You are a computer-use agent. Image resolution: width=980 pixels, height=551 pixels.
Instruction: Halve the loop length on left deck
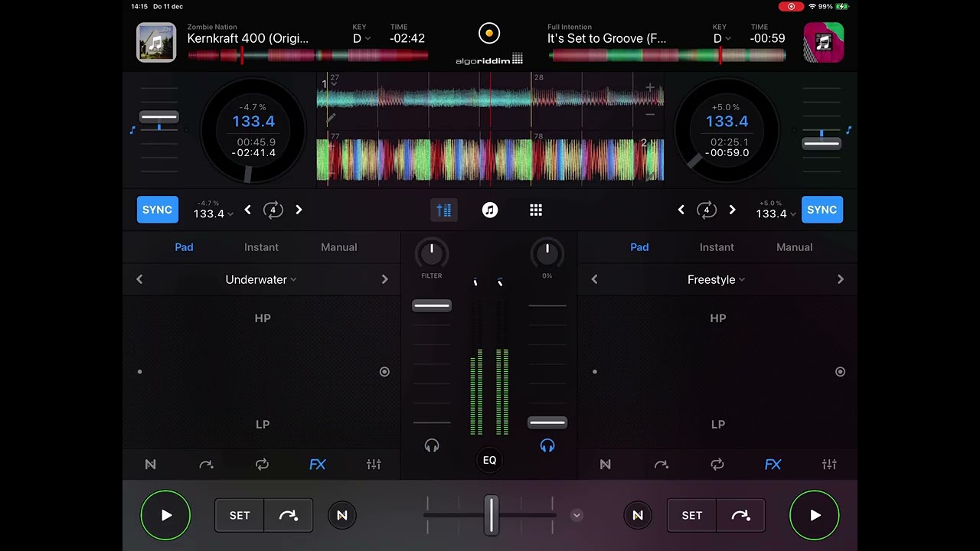[247, 210]
